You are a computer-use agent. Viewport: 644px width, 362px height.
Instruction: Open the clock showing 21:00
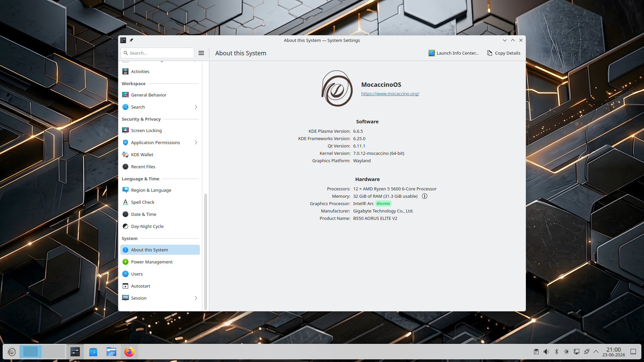pyautogui.click(x=613, y=352)
